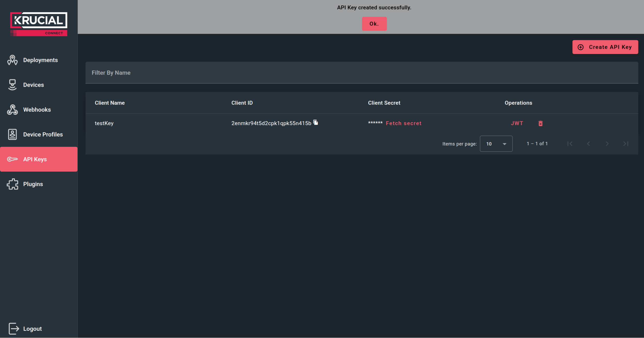Switch to the Deployments menu entry
Viewport: 644px width, 338px height.
tap(41, 60)
